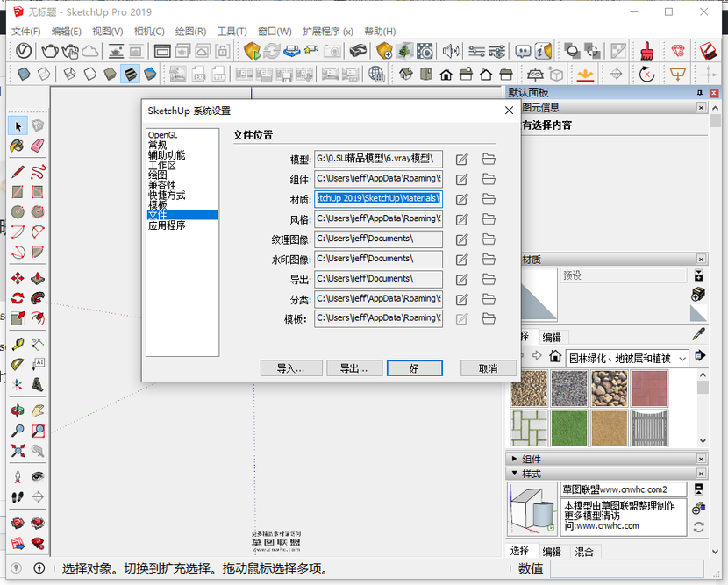This screenshot has width=728, height=585.
Task: Open the 文件(F) menu
Action: (x=26, y=32)
